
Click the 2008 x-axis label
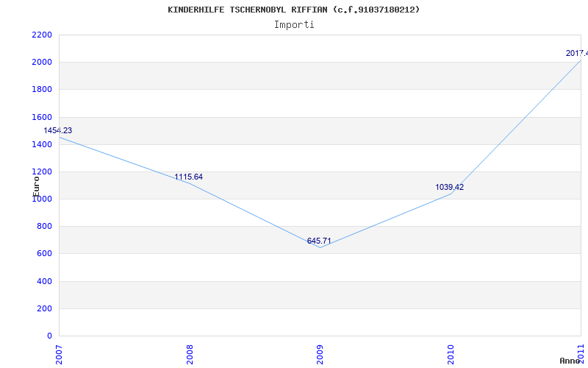[190, 355]
